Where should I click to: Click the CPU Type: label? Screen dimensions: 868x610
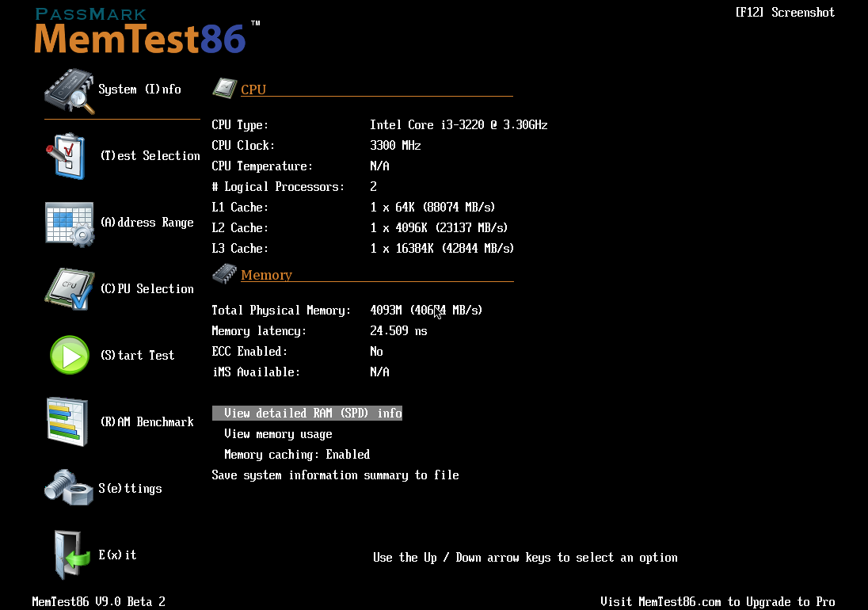coord(240,125)
